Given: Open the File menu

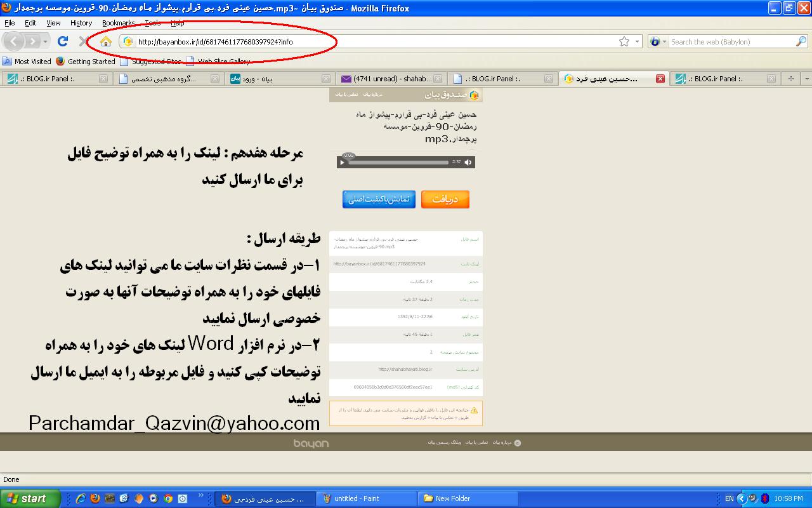Looking at the screenshot, I should click(x=10, y=23).
